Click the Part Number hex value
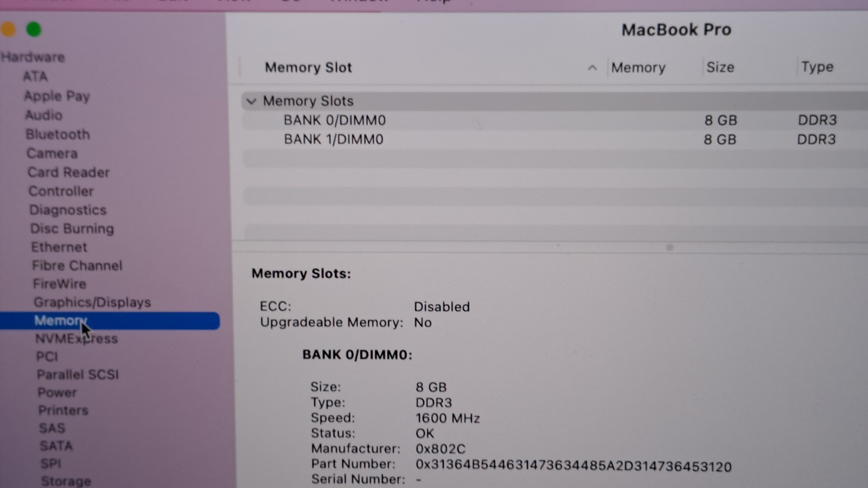The width and height of the screenshot is (868, 488). coord(573,466)
